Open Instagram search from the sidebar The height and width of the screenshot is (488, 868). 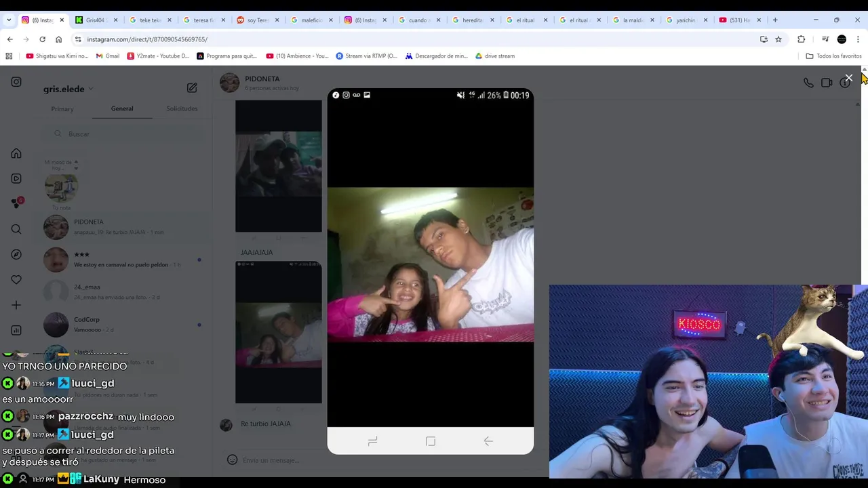(x=16, y=229)
